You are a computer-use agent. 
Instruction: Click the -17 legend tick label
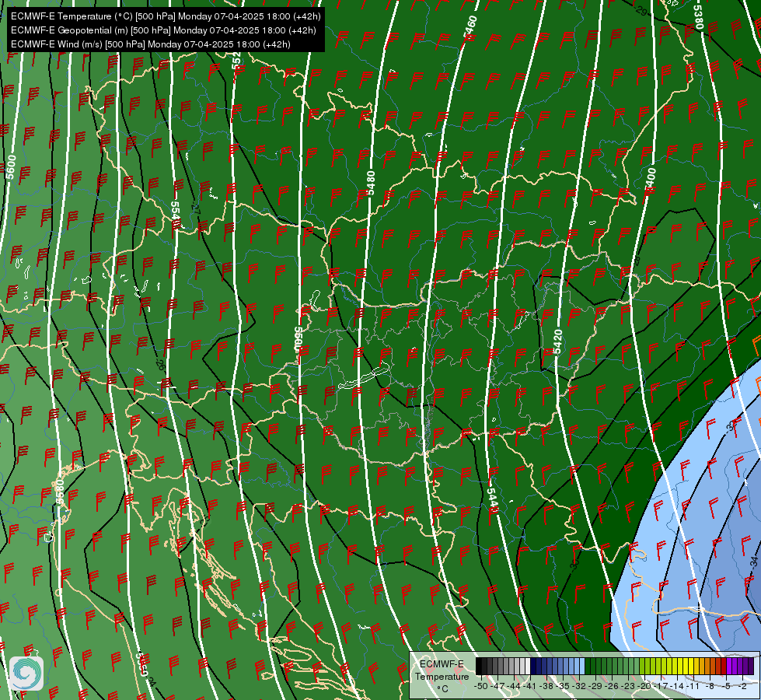point(661,686)
